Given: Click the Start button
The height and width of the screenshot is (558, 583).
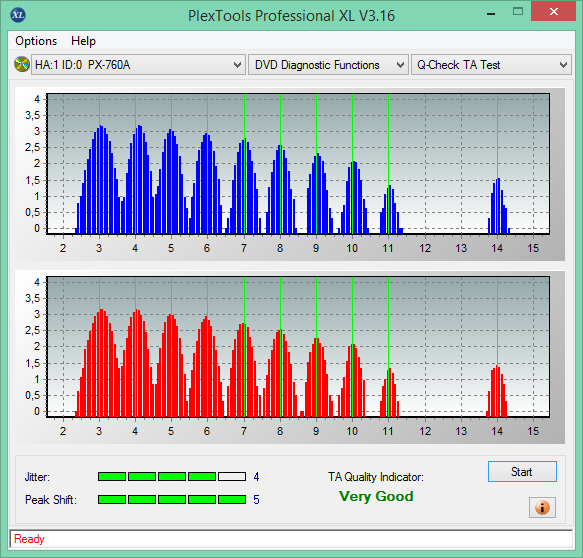Looking at the screenshot, I should 522,472.
